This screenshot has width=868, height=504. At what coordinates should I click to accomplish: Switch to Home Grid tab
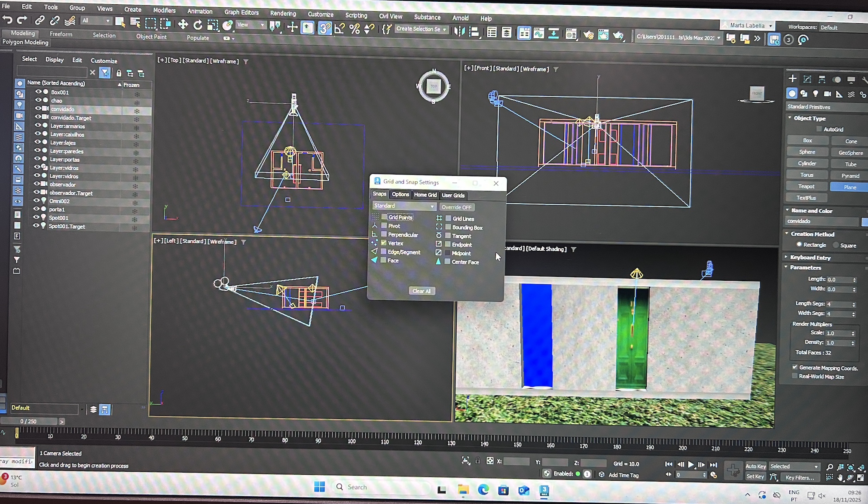pos(425,195)
